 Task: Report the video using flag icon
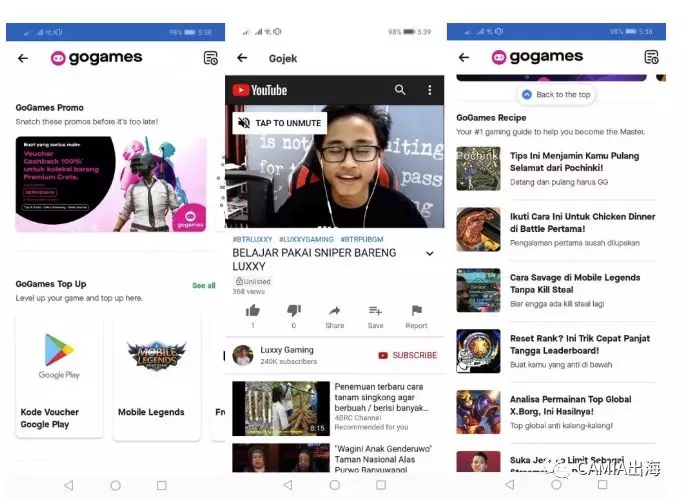point(416,311)
